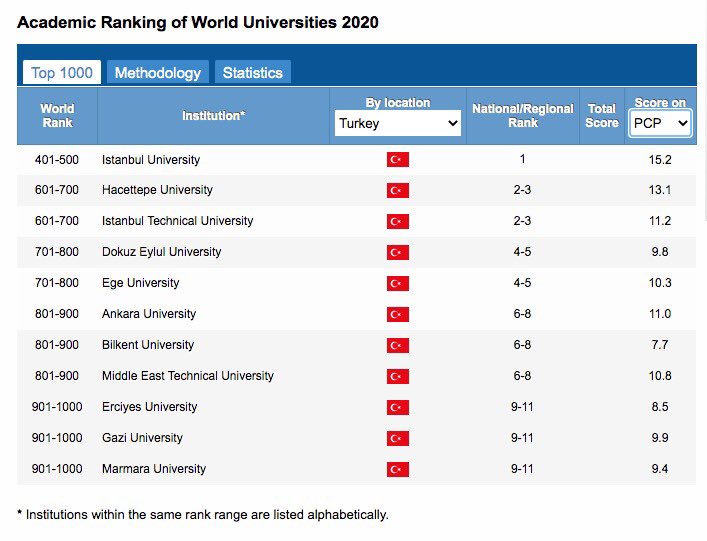Open the Top 1000 tab
The height and width of the screenshot is (541, 707).
tap(62, 73)
